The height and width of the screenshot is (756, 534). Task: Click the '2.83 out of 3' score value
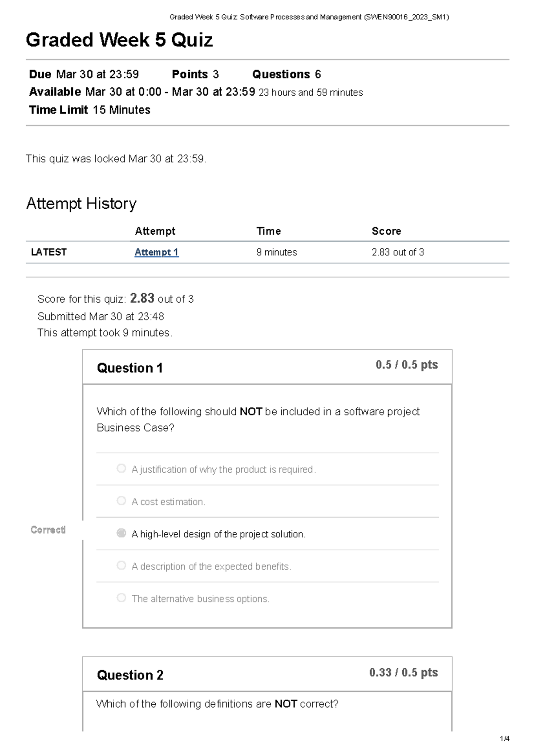398,252
